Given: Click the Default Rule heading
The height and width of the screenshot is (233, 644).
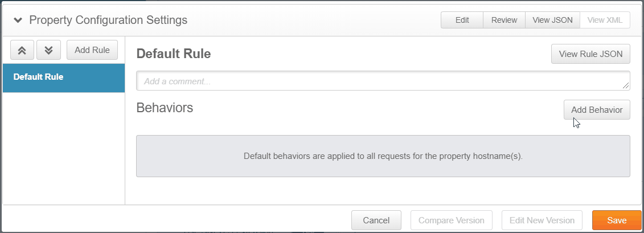Looking at the screenshot, I should 174,54.
